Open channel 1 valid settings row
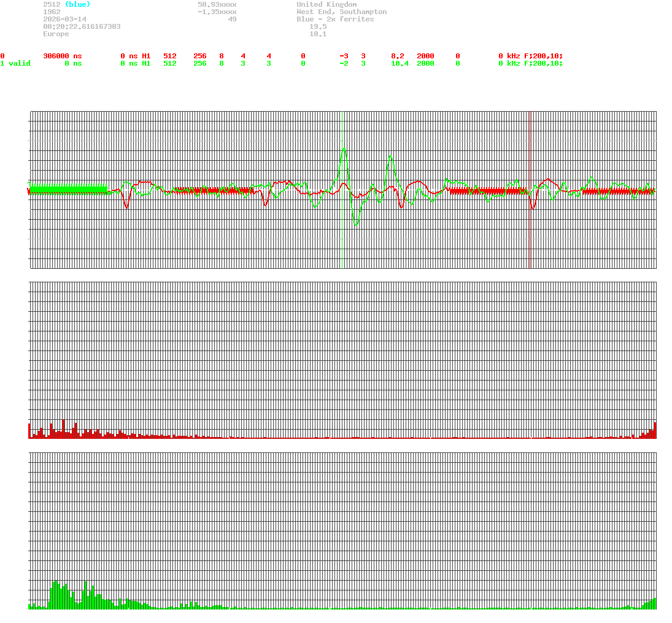The image size is (672, 623). coord(15,63)
